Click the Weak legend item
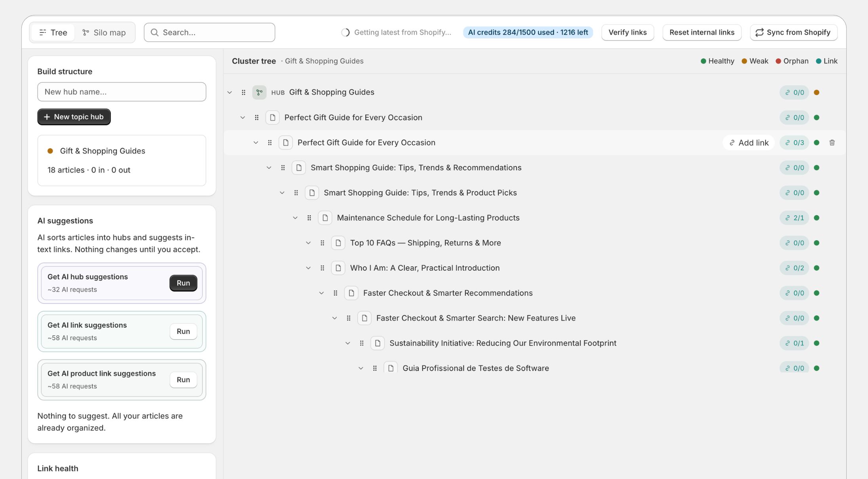Image resolution: width=868 pixels, height=479 pixels. pos(755,61)
